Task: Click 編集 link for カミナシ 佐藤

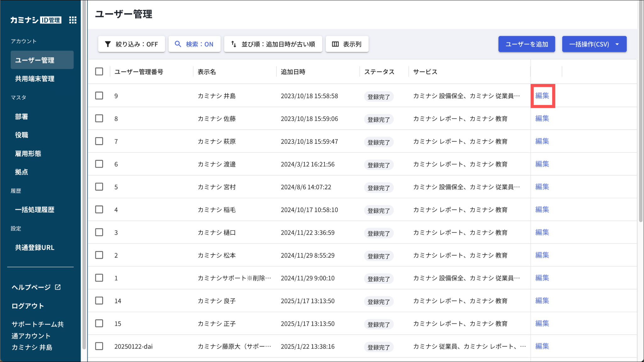Action: coord(542,119)
